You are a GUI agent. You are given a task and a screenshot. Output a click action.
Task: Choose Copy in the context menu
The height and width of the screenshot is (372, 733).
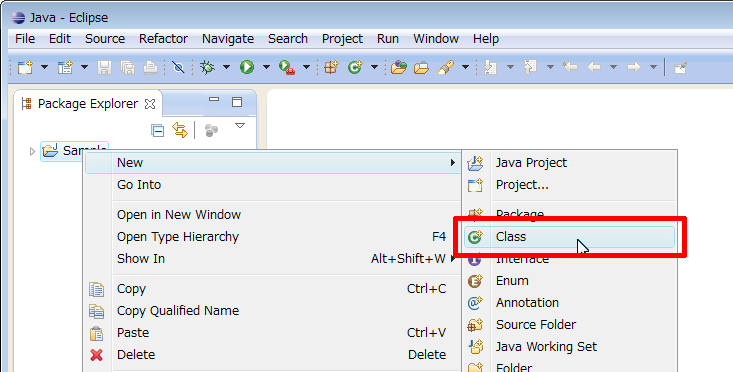point(273,289)
